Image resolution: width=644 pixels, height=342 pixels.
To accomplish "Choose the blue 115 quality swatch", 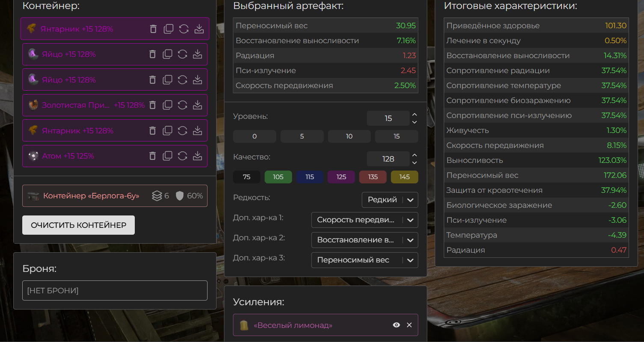I will coord(310,177).
